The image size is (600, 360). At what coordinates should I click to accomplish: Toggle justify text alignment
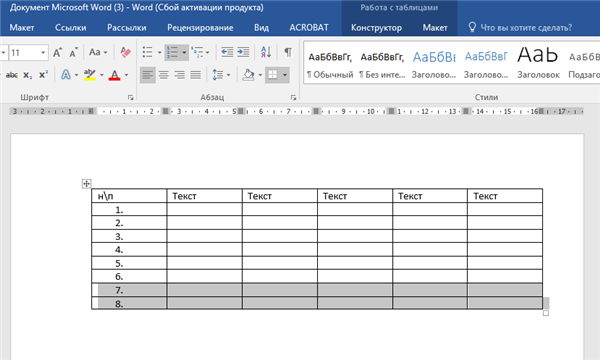click(196, 75)
